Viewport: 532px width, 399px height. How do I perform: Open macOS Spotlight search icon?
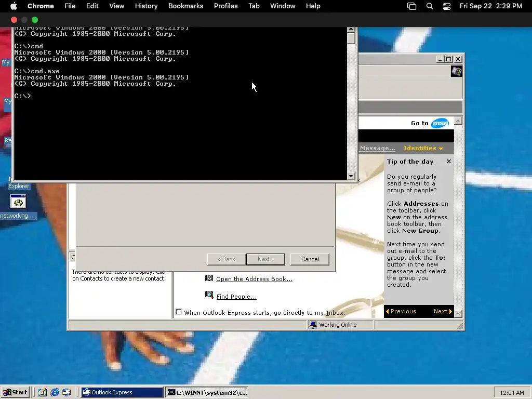[x=430, y=6]
